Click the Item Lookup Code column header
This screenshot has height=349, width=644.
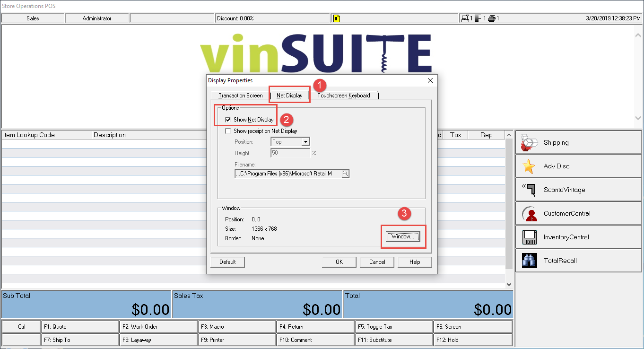[47, 135]
